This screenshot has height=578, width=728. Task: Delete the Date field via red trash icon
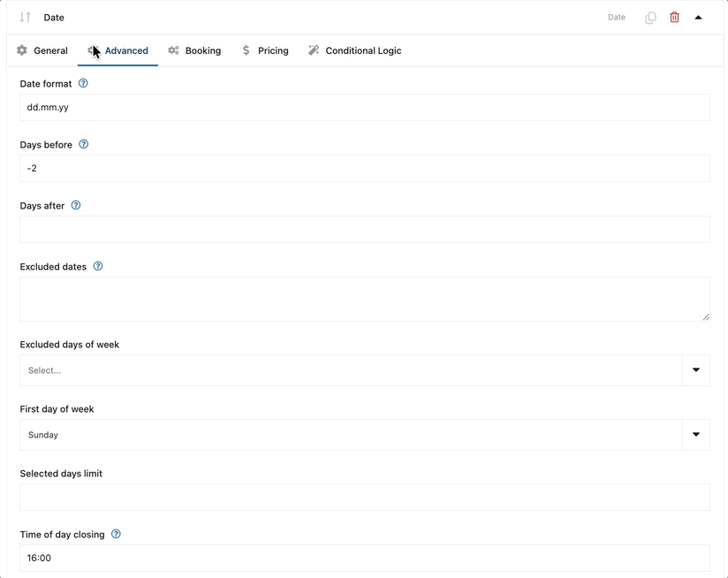coord(674,17)
